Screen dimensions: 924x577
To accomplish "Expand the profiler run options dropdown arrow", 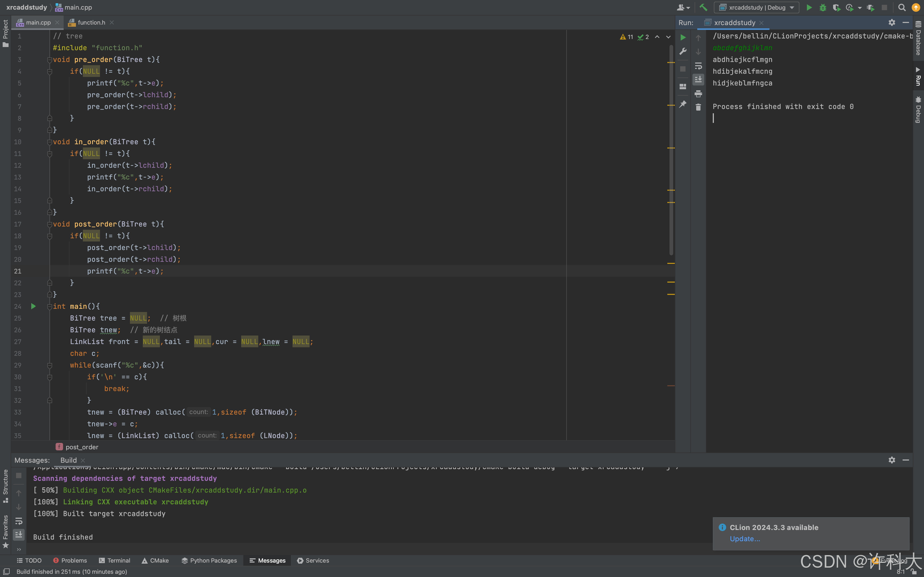I will pyautogui.click(x=860, y=7).
